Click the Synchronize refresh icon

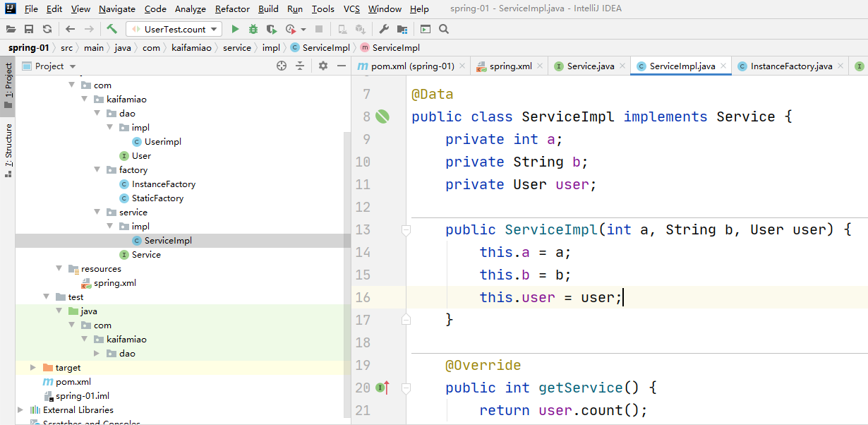click(x=47, y=29)
